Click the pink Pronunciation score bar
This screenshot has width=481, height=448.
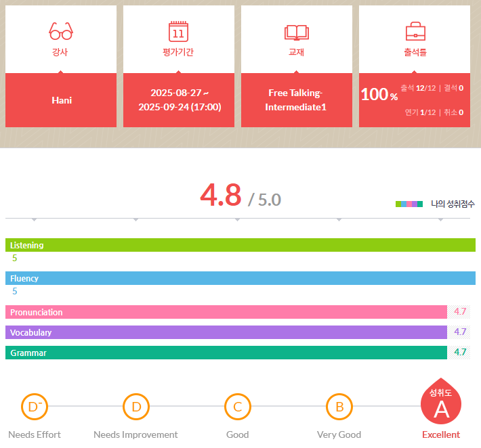[x=226, y=312]
